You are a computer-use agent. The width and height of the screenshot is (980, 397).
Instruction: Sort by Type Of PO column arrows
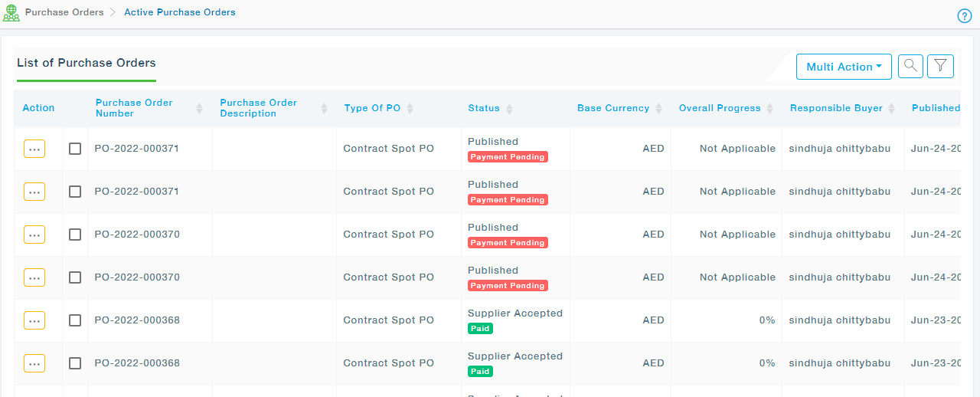click(410, 109)
